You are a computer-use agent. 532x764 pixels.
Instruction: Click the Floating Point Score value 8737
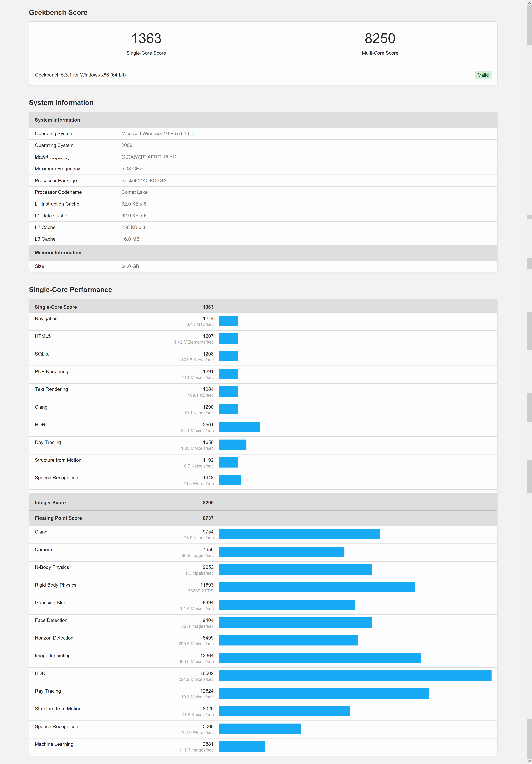click(208, 518)
